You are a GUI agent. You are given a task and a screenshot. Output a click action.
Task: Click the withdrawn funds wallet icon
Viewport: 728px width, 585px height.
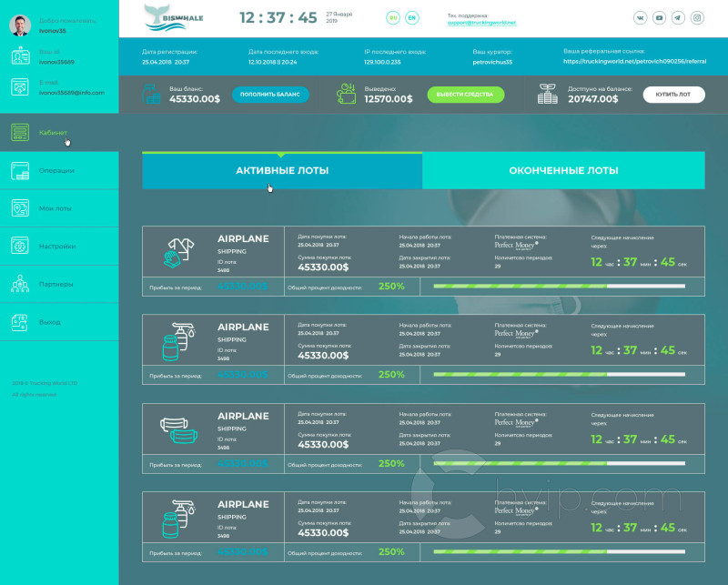346,94
